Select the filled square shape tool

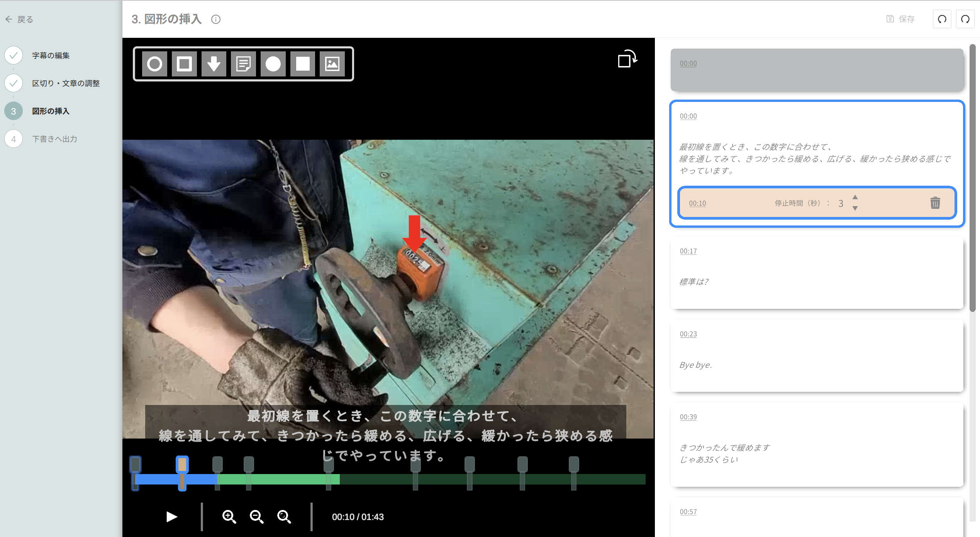pos(303,64)
